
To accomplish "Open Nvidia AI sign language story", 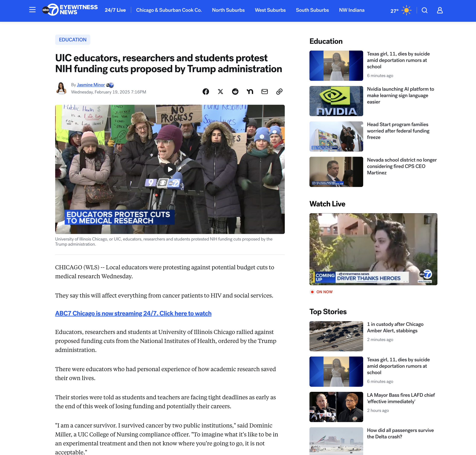I will point(400,96).
